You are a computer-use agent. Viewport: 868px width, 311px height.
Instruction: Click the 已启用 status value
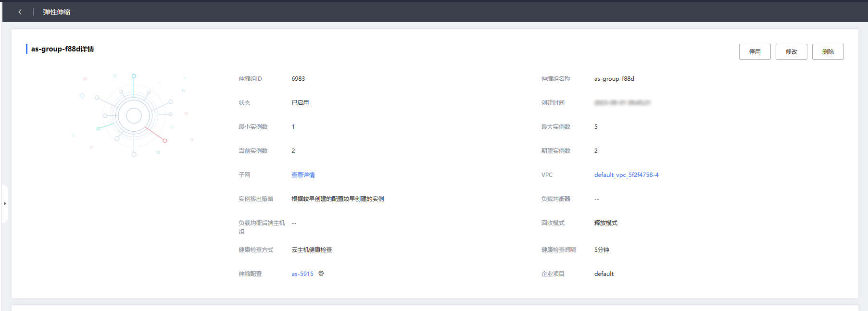[x=300, y=103]
